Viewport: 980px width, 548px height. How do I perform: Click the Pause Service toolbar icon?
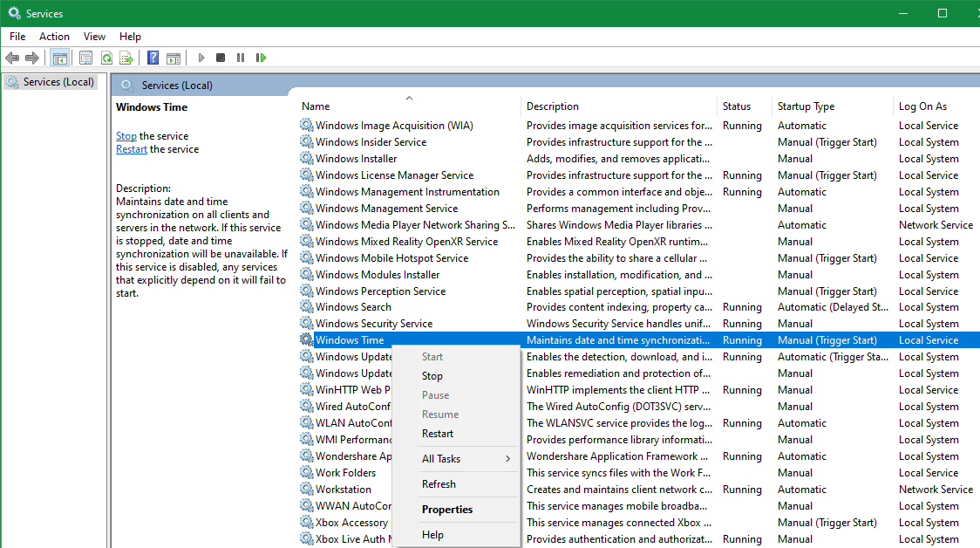(x=241, y=58)
